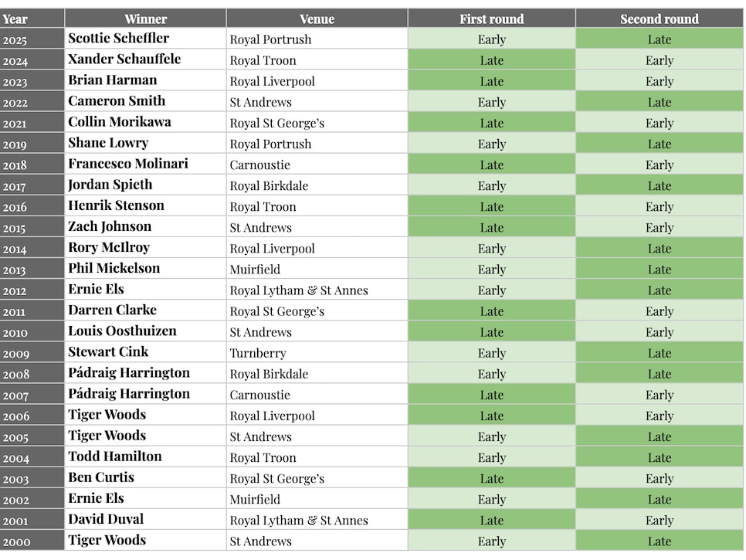The image size is (746, 560).
Task: Click the 2000 year cell
Action: pyautogui.click(x=32, y=541)
